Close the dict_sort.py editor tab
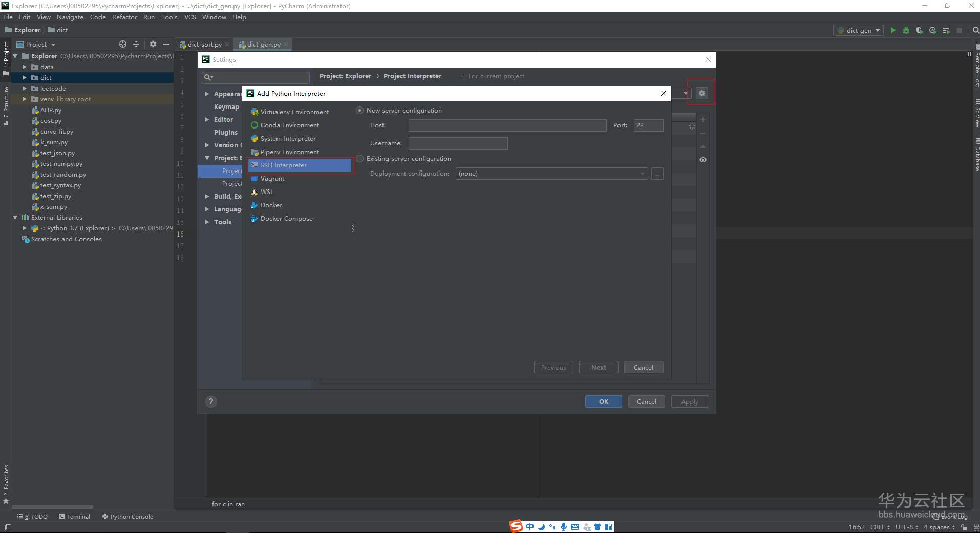The width and height of the screenshot is (980, 533). pyautogui.click(x=227, y=45)
